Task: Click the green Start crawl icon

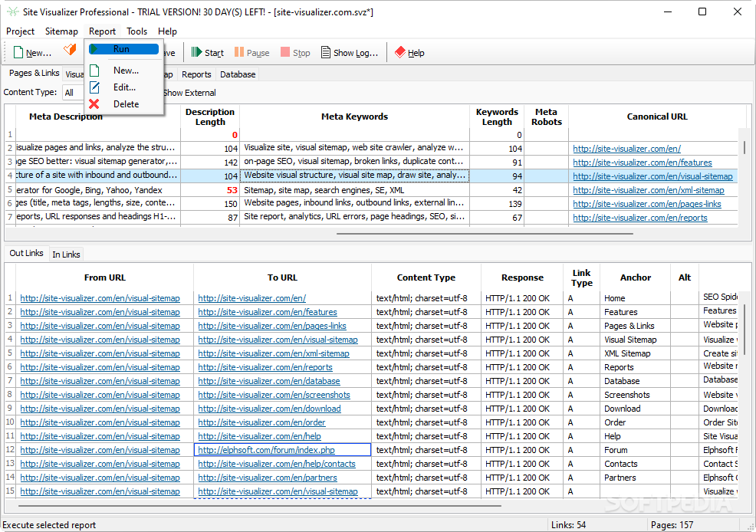Action: tap(196, 52)
